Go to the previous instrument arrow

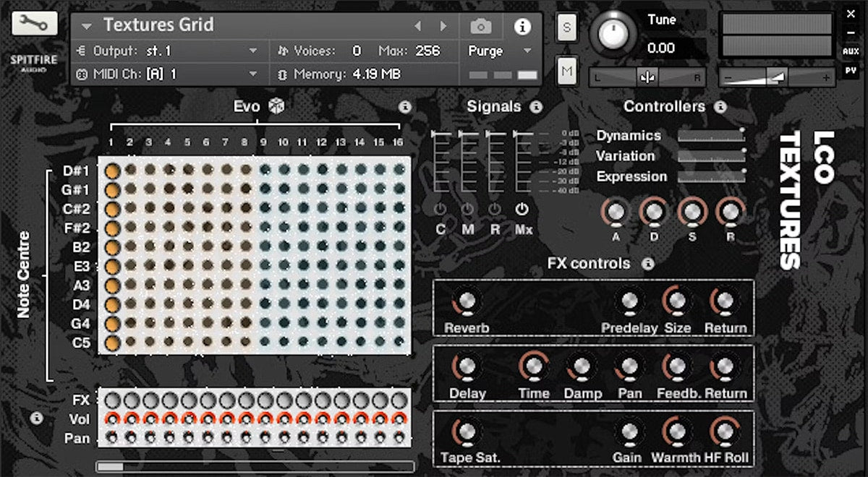(x=417, y=27)
